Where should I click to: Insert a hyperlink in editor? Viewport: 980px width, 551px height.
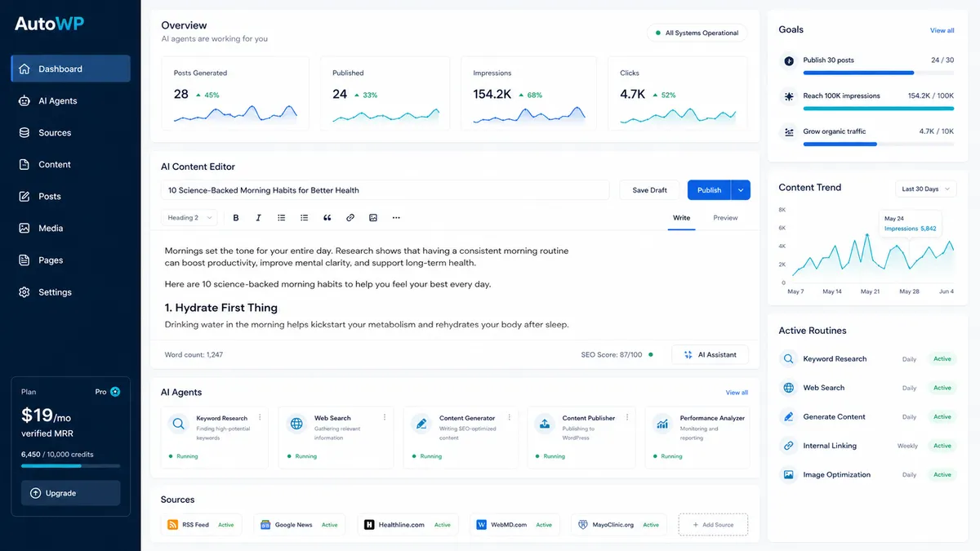350,218
